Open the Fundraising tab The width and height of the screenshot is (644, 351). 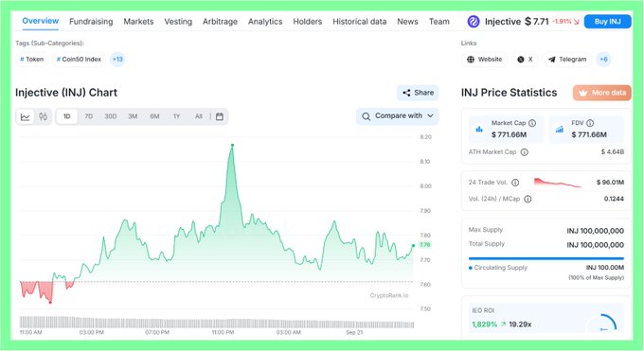pos(91,22)
